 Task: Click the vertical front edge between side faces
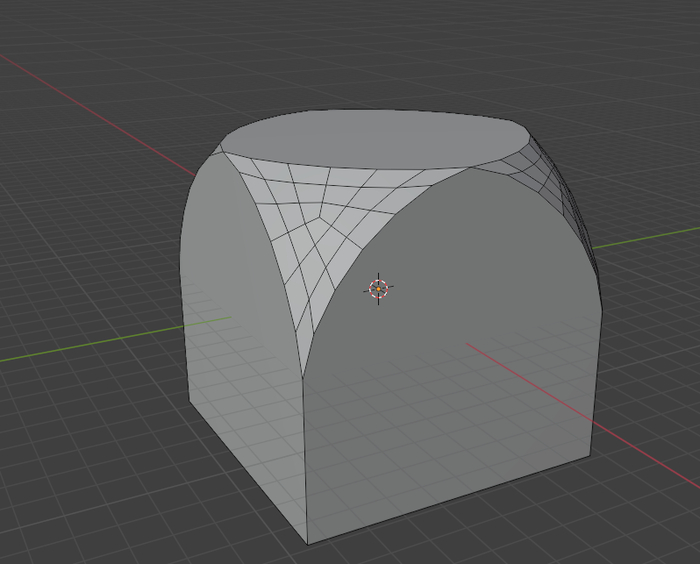[303, 450]
